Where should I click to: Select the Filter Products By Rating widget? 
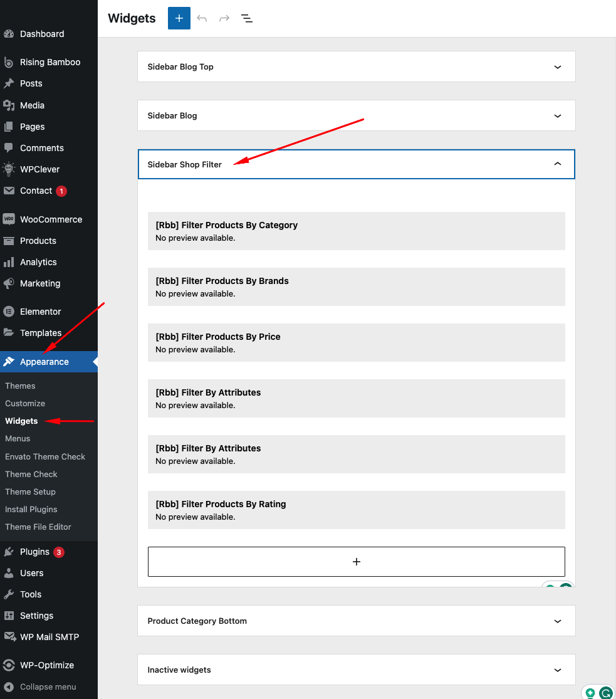(x=356, y=510)
